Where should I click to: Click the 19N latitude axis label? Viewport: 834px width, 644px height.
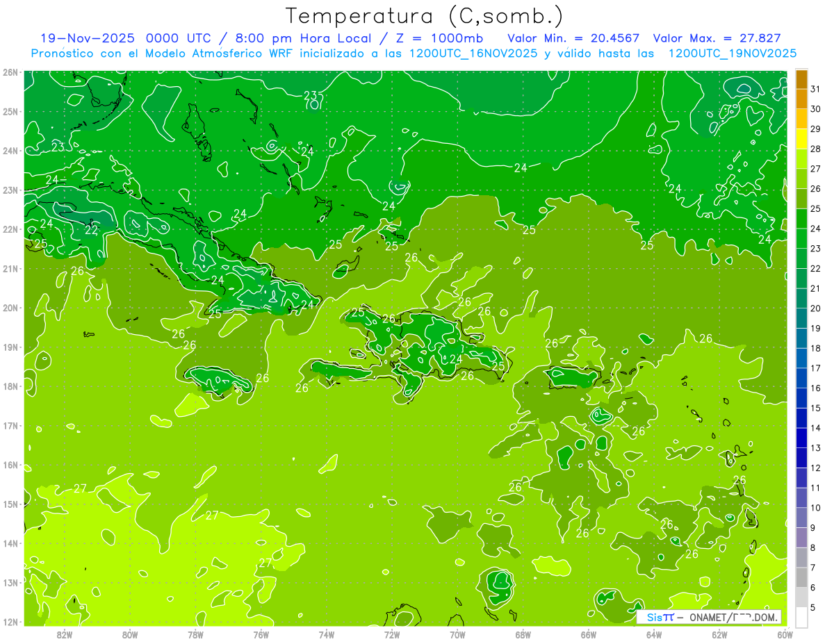[x=10, y=347]
